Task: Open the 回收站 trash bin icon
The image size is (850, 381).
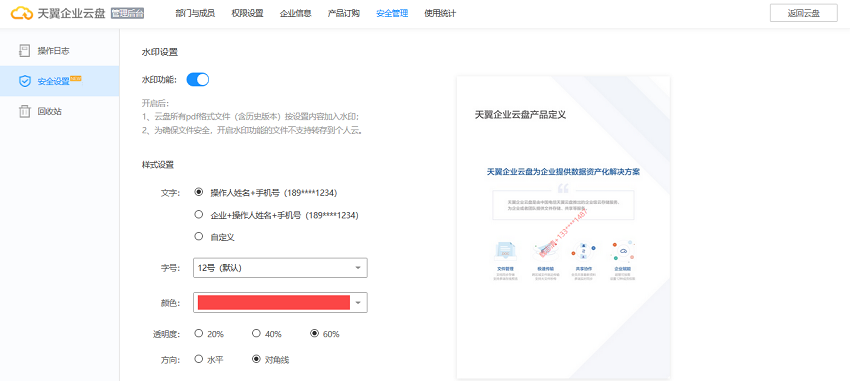Action: coord(24,112)
